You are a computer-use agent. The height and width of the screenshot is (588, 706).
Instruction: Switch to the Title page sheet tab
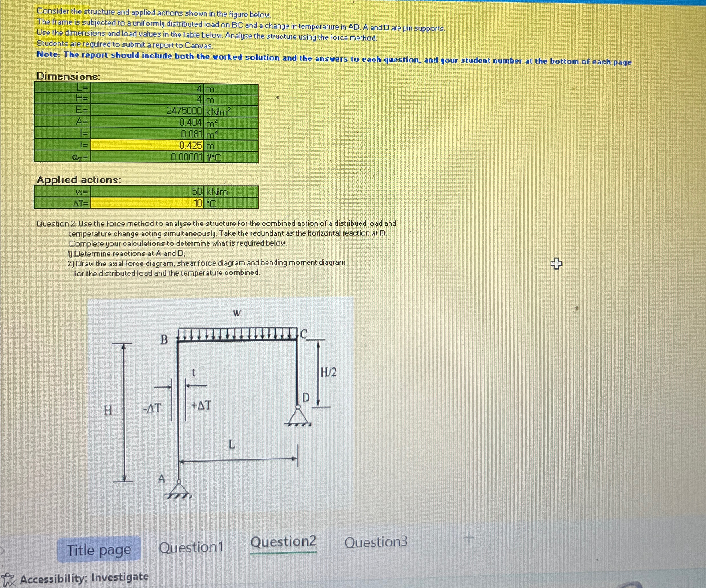99,550
